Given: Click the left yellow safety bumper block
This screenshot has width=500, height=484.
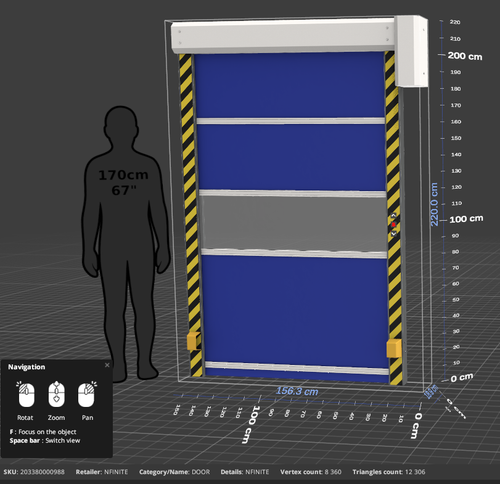Looking at the screenshot, I should point(193,341).
